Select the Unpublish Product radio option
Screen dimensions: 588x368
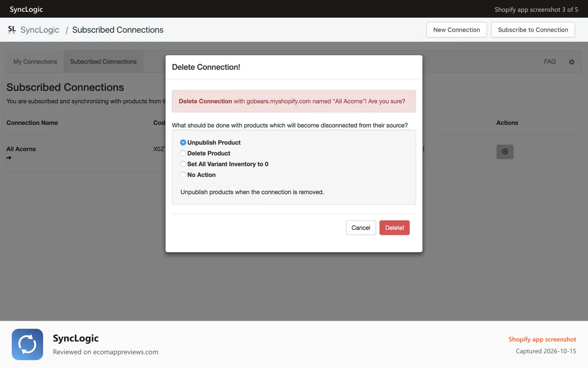click(183, 142)
